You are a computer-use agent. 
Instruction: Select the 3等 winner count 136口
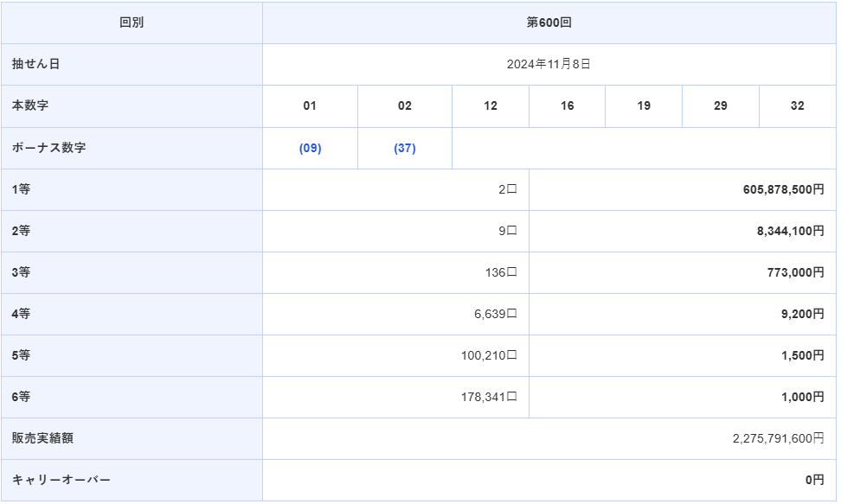[x=500, y=273]
